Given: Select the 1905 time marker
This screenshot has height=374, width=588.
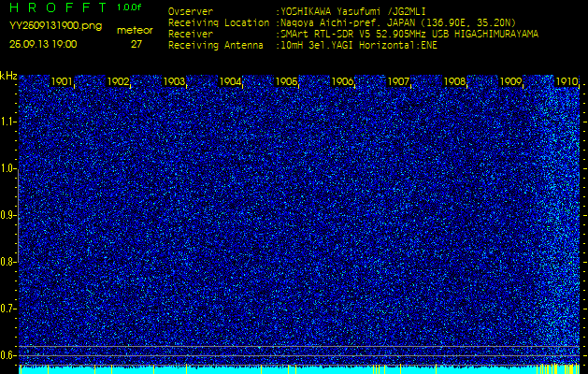Looking at the screenshot, I should (287, 82).
